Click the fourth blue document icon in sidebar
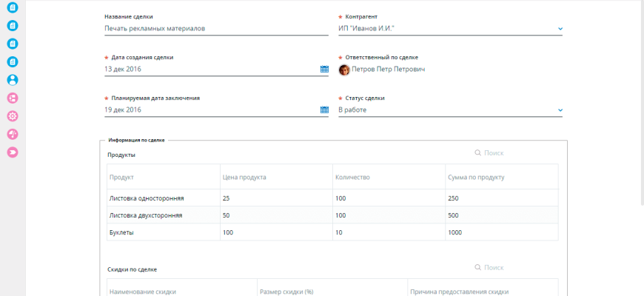 (x=13, y=61)
